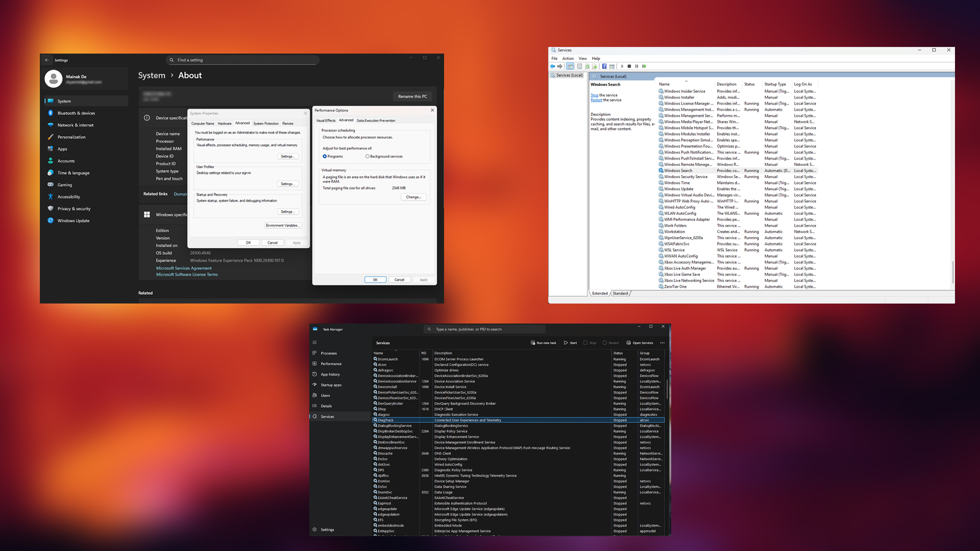Open App history page in Task Manager
Screen dimensions: 980x551
[340, 374]
